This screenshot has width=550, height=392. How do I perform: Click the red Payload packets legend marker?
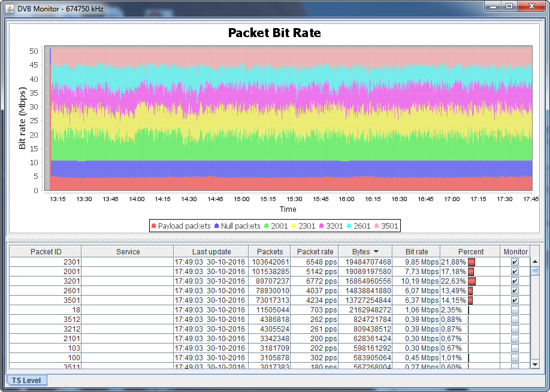153,226
